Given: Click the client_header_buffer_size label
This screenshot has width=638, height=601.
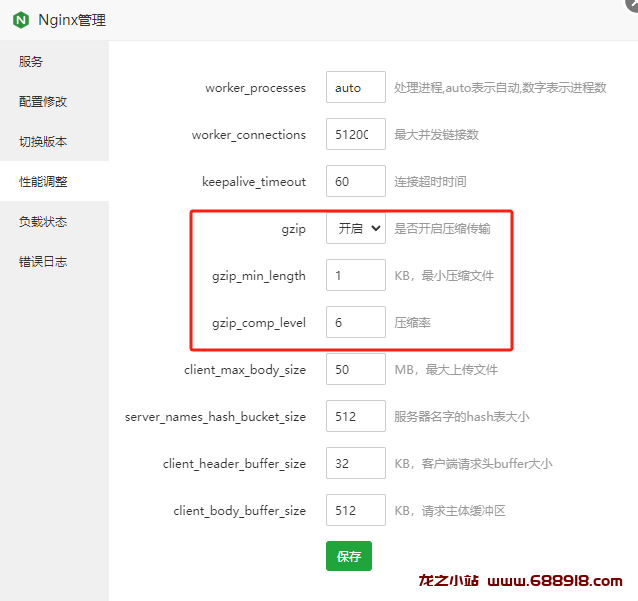Looking at the screenshot, I should click(234, 464).
